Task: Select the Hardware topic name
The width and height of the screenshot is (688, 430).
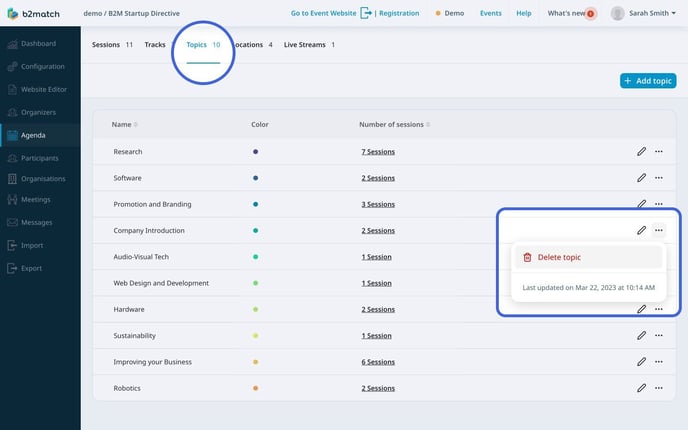Action: pos(129,309)
